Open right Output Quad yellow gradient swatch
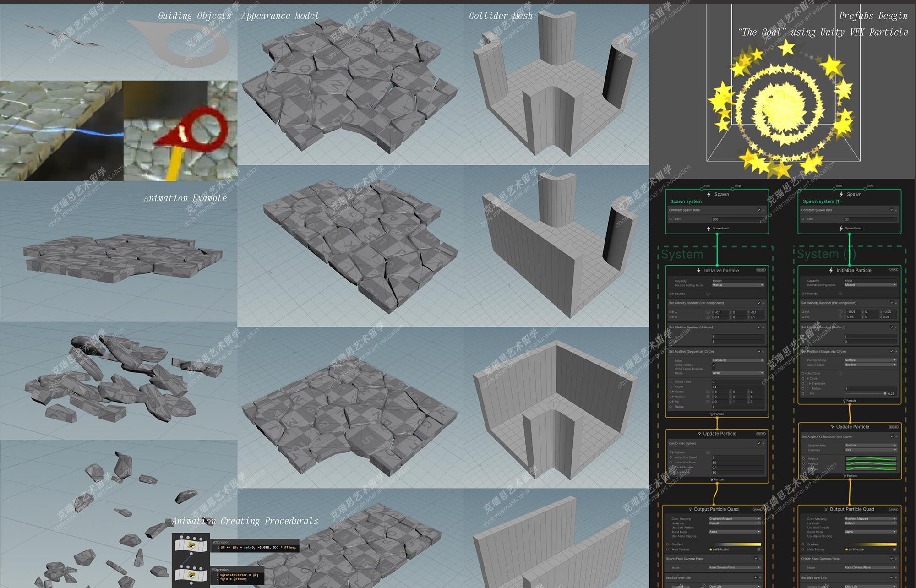Viewport: 916px width, 588px height. pyautogui.click(x=871, y=544)
